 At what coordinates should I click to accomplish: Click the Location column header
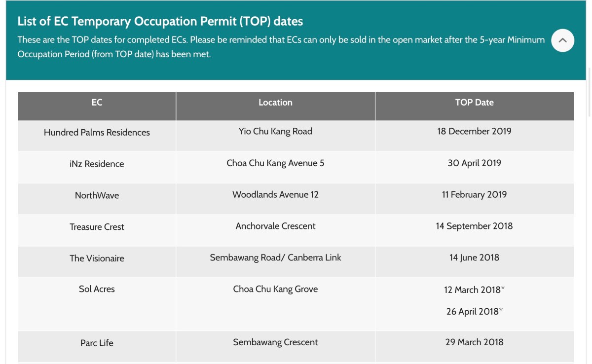coord(275,103)
